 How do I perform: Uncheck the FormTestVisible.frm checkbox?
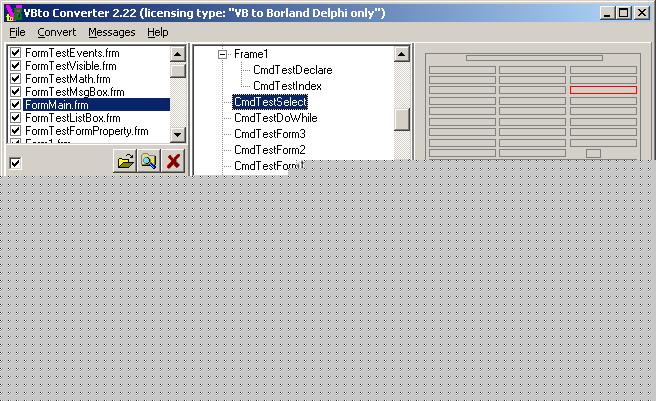15,66
